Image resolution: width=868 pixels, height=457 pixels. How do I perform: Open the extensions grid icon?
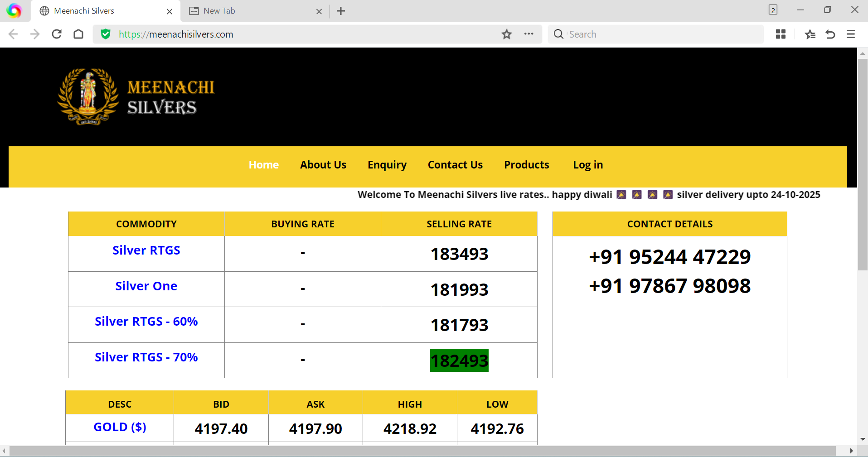tap(781, 34)
